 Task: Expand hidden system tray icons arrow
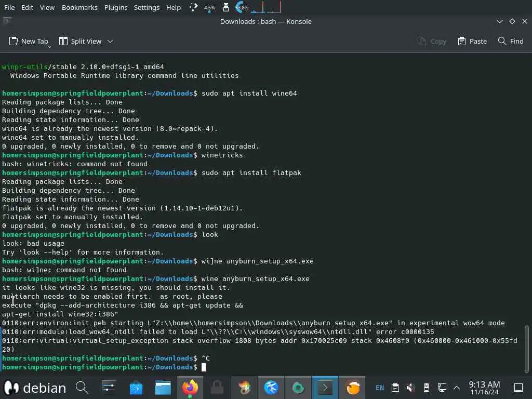(x=457, y=388)
